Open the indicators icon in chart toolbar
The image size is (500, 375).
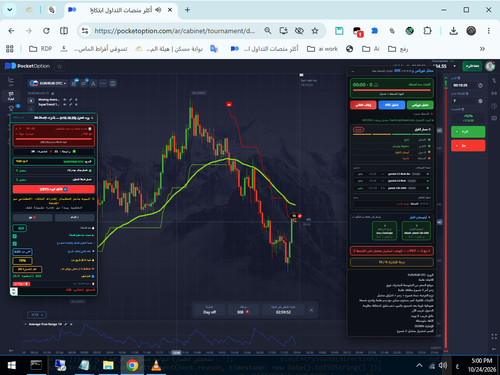84,83
